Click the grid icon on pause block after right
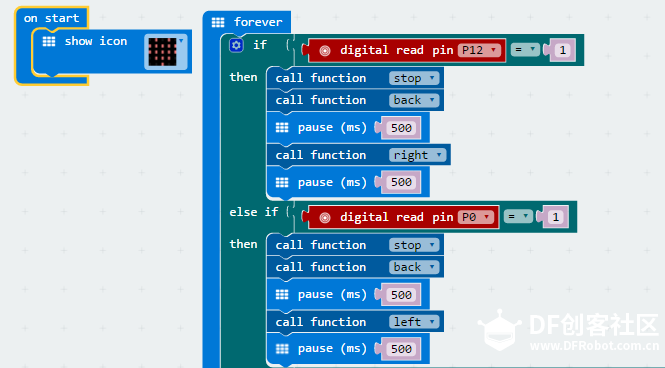This screenshot has height=368, width=665. [x=282, y=182]
